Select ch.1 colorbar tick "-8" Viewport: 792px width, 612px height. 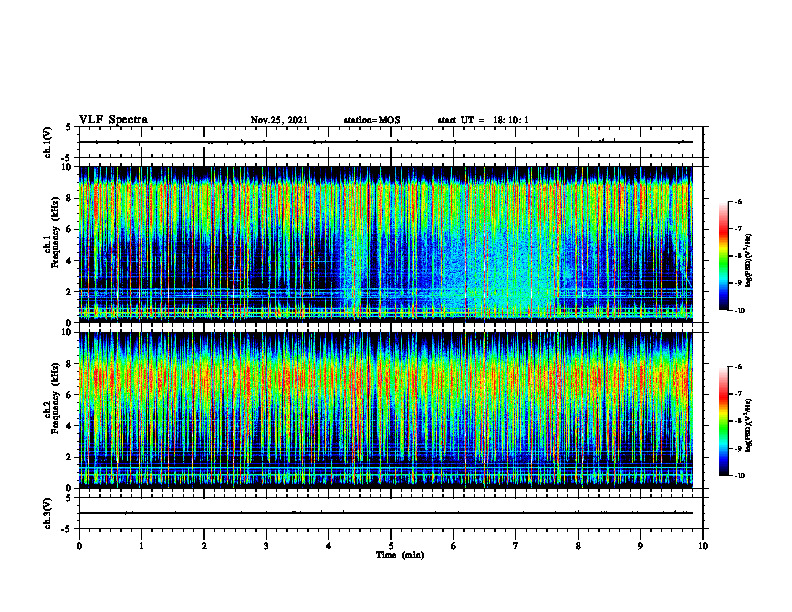click(739, 256)
